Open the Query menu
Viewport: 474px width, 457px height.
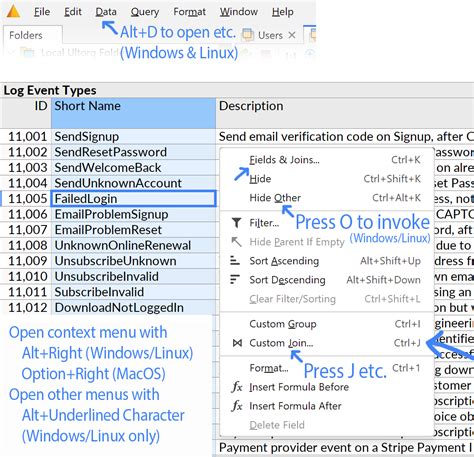point(145,12)
